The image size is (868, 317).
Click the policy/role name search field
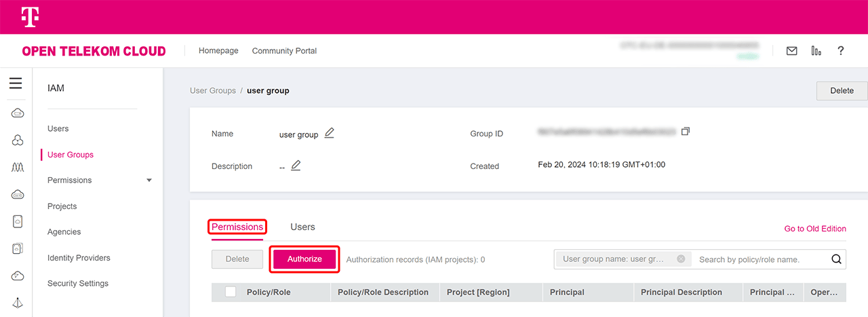[x=759, y=259]
